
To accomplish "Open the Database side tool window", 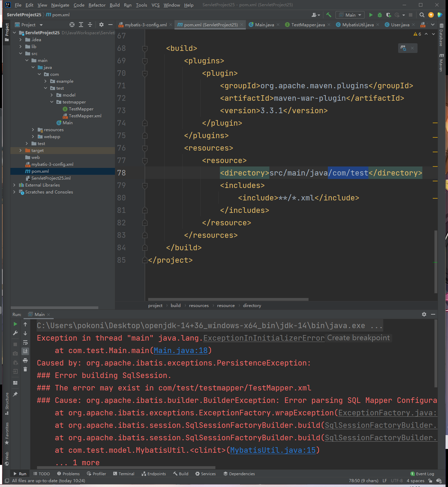I will pos(441,35).
